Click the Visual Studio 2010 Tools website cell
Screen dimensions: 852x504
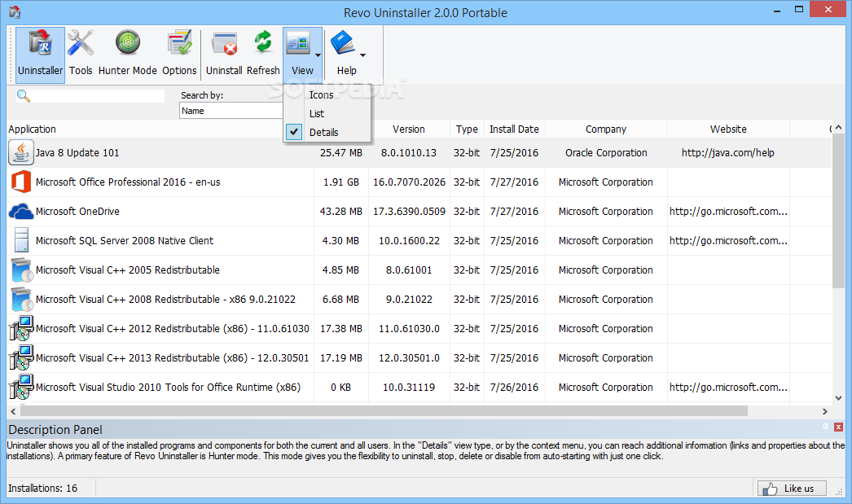click(x=728, y=388)
